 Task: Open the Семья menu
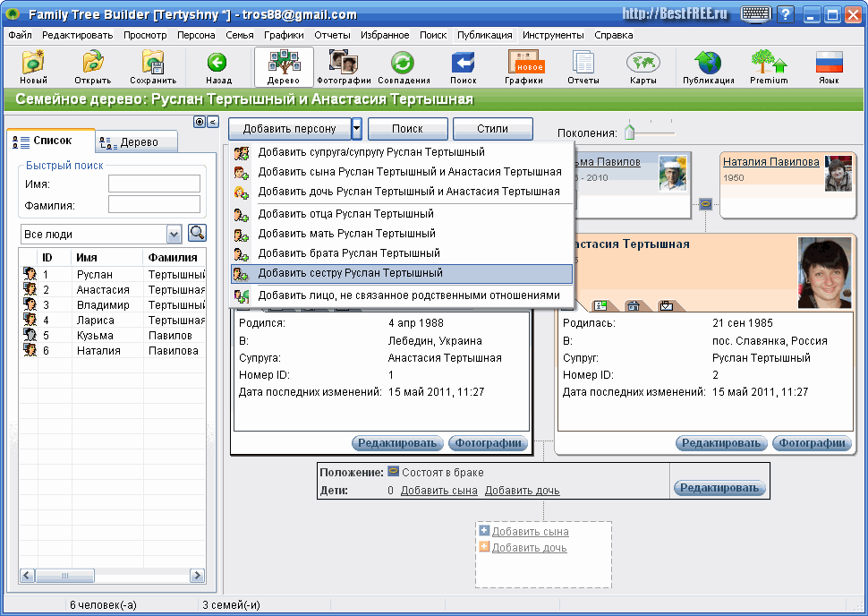pos(240,35)
